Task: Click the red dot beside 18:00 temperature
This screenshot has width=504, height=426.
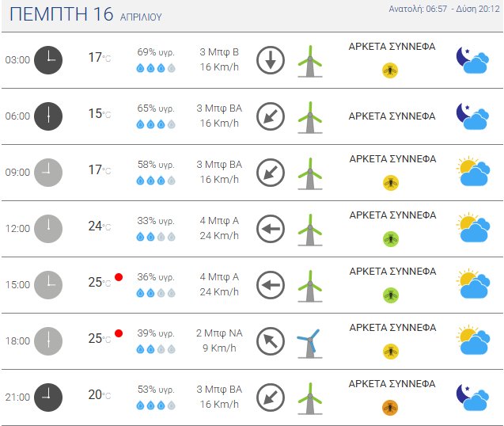Action: 119,333
